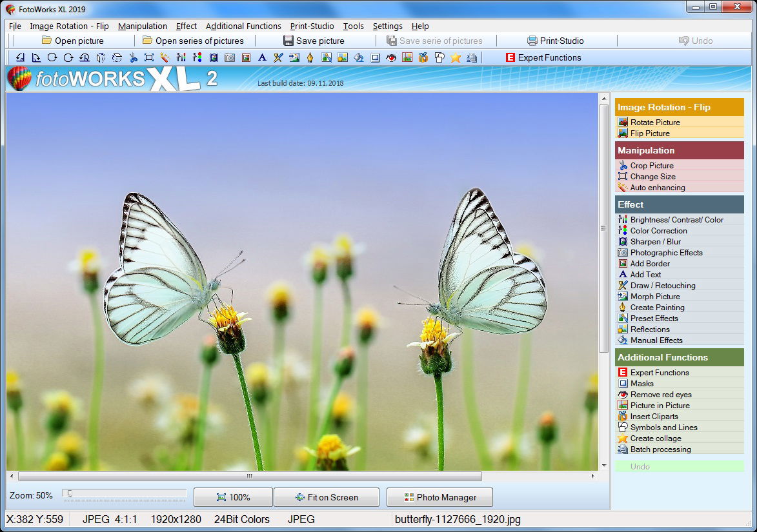Open the Manipulation menu
Viewport: 757px width, 532px height.
click(x=143, y=26)
